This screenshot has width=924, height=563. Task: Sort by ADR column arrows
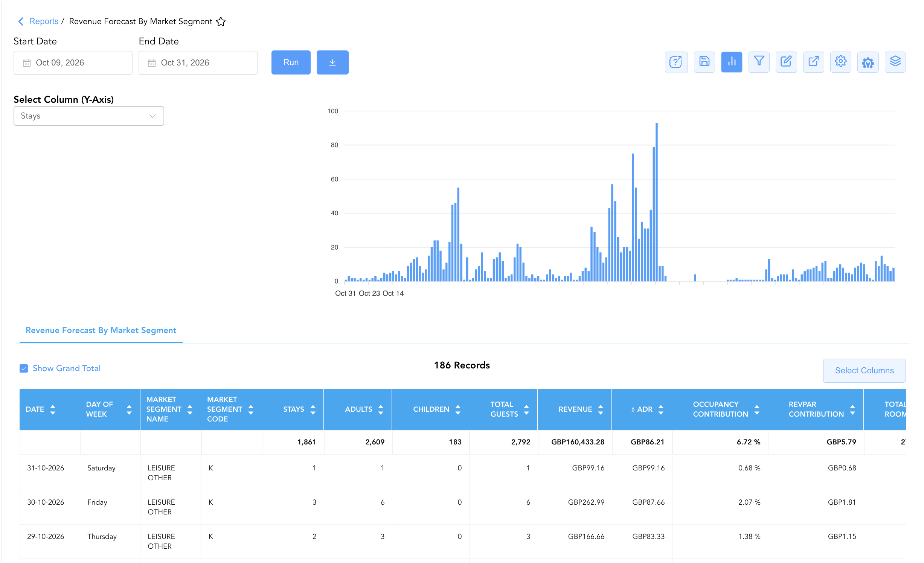coord(661,409)
